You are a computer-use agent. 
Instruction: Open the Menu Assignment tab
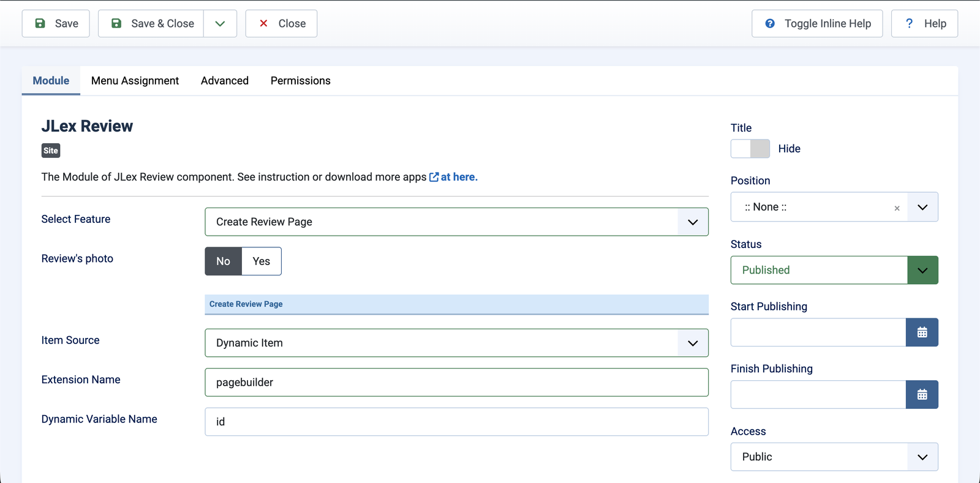(x=135, y=81)
